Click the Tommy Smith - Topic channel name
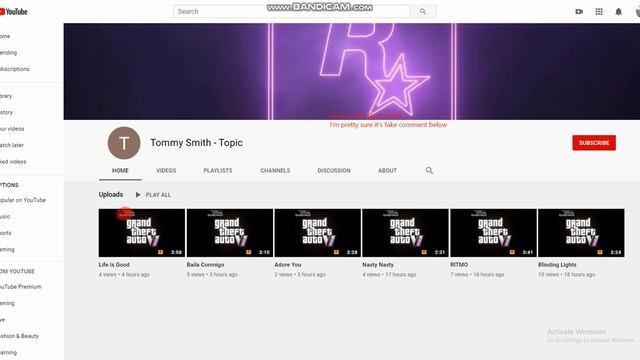Image resolution: width=640 pixels, height=360 pixels. click(x=196, y=143)
